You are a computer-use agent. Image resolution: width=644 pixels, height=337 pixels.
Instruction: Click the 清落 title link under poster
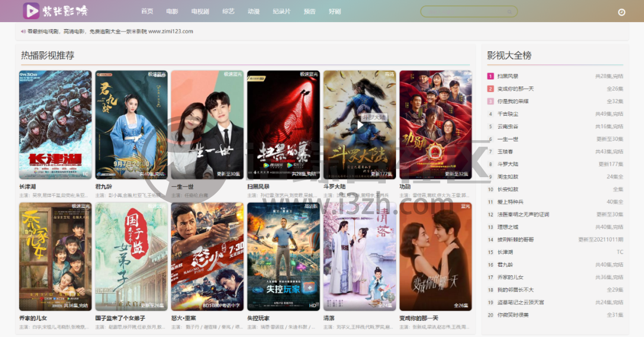pyautogui.click(x=329, y=318)
